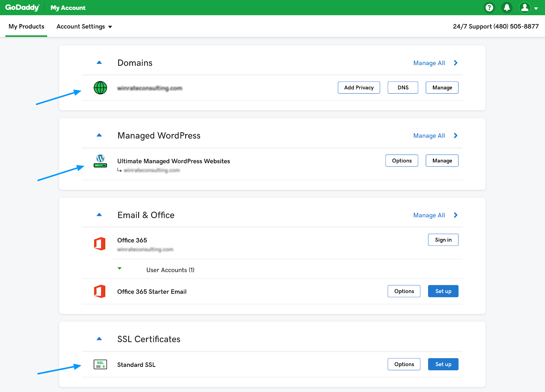This screenshot has width=545, height=392.
Task: Click the Office 365 Sign in button
Action: coord(443,240)
